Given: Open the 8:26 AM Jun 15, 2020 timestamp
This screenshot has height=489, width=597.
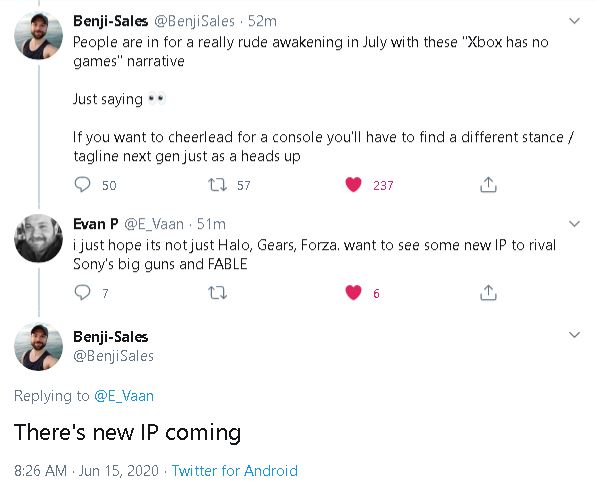Looking at the screenshot, I should tap(86, 471).
